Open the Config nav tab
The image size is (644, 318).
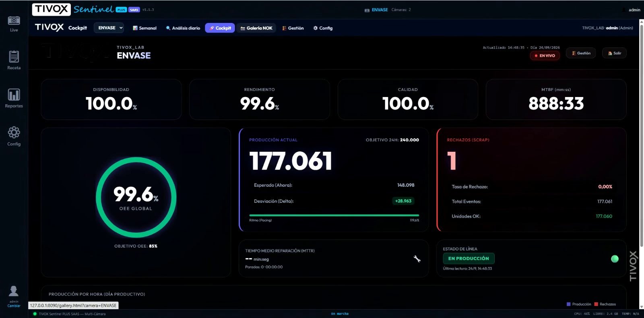point(323,28)
